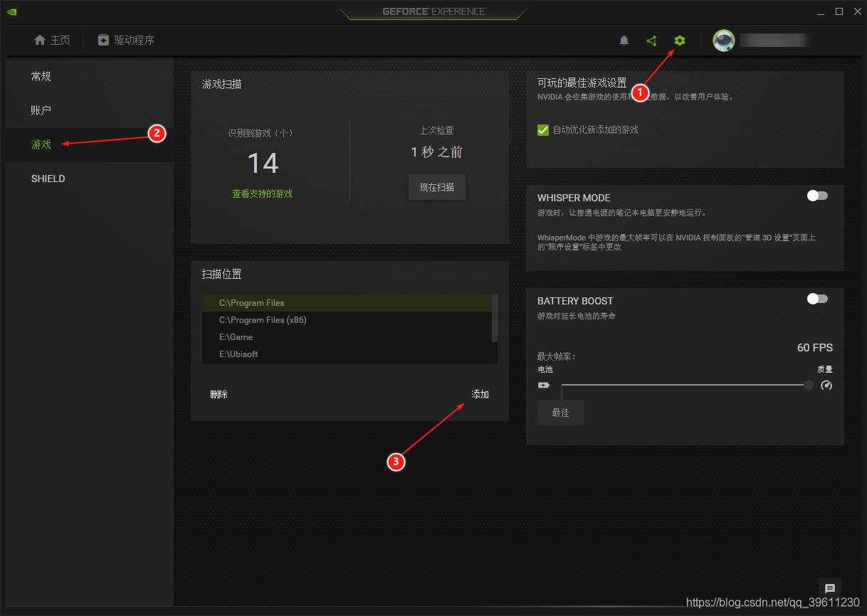Click the 现在扫描 button
The height and width of the screenshot is (616, 867).
pyautogui.click(x=437, y=187)
